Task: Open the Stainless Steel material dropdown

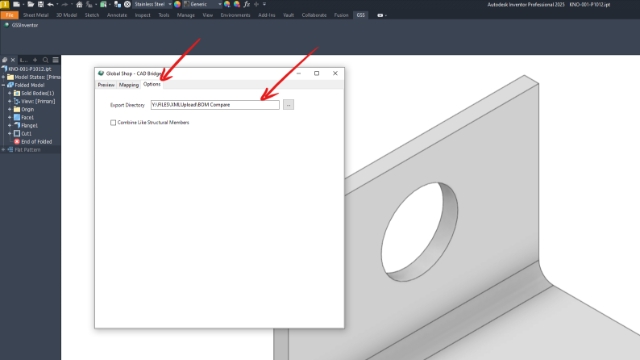Action: click(x=170, y=4)
